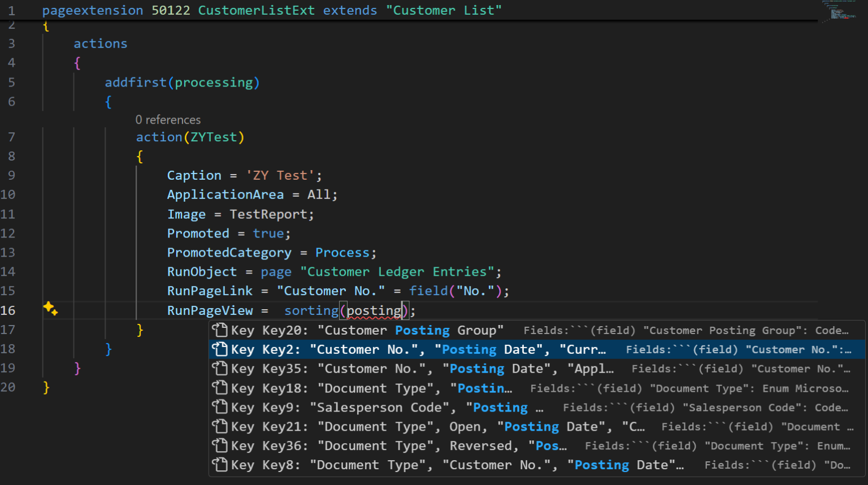The image size is (868, 485).
Task: Click the minimap in the top-right corner
Action: pos(840,11)
